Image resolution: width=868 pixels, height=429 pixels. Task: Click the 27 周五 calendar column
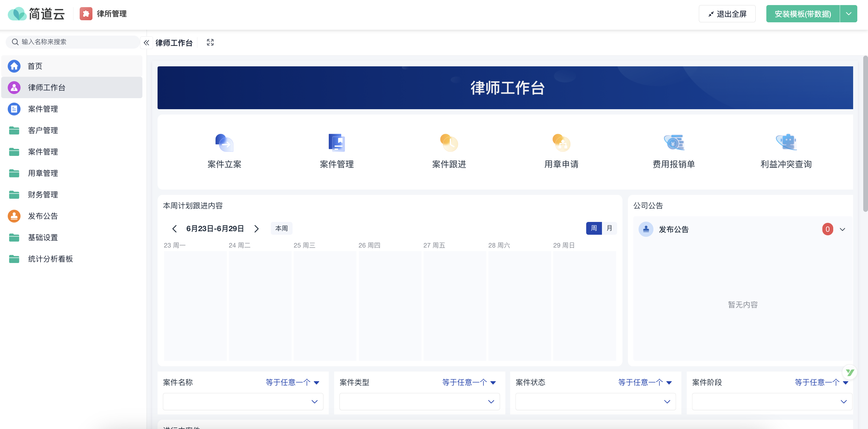point(455,305)
